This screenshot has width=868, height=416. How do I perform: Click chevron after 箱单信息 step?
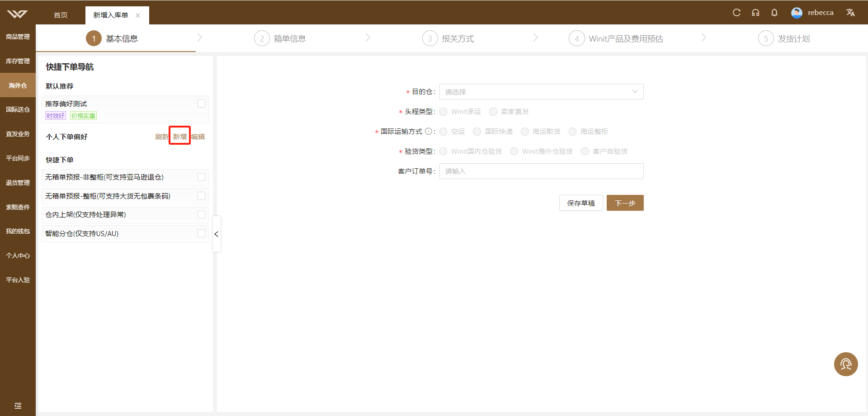click(368, 38)
